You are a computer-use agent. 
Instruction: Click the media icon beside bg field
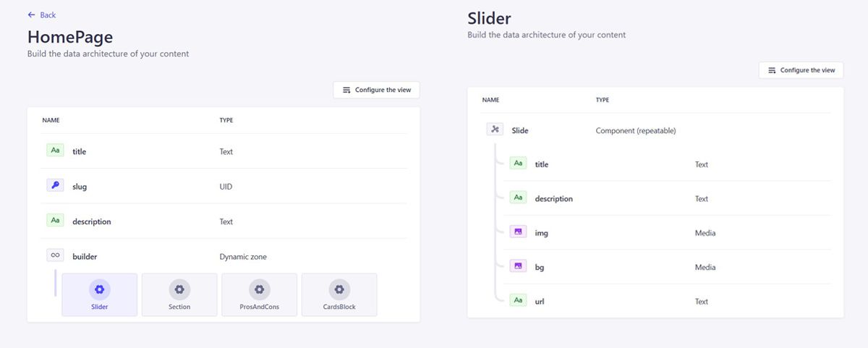click(518, 266)
